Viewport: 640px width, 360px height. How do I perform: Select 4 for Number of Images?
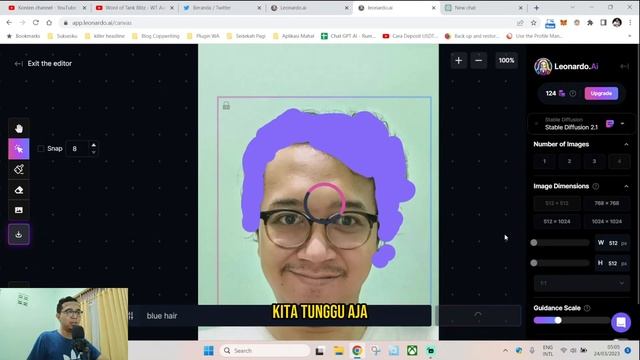(619, 161)
